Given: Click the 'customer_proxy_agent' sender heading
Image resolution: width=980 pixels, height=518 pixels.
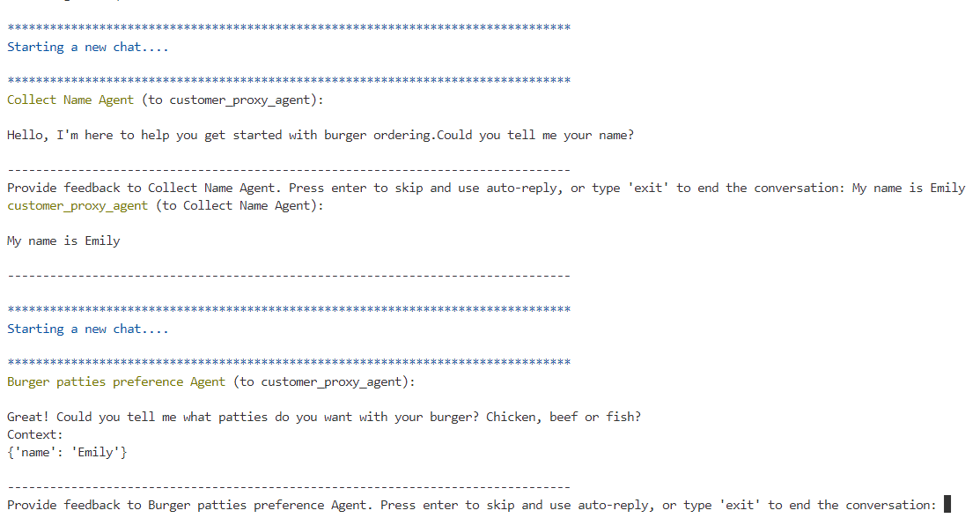Looking at the screenshot, I should (x=77, y=206).
